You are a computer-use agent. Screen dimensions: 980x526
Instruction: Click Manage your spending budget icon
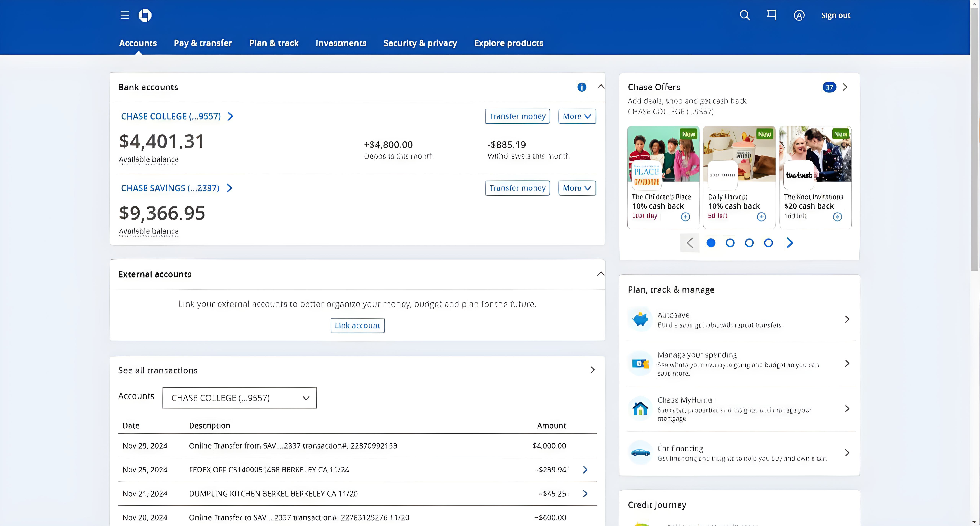point(640,364)
